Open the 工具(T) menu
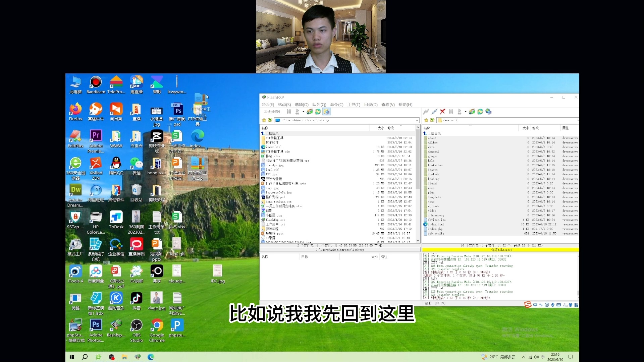The width and height of the screenshot is (644, 362). [x=354, y=105]
